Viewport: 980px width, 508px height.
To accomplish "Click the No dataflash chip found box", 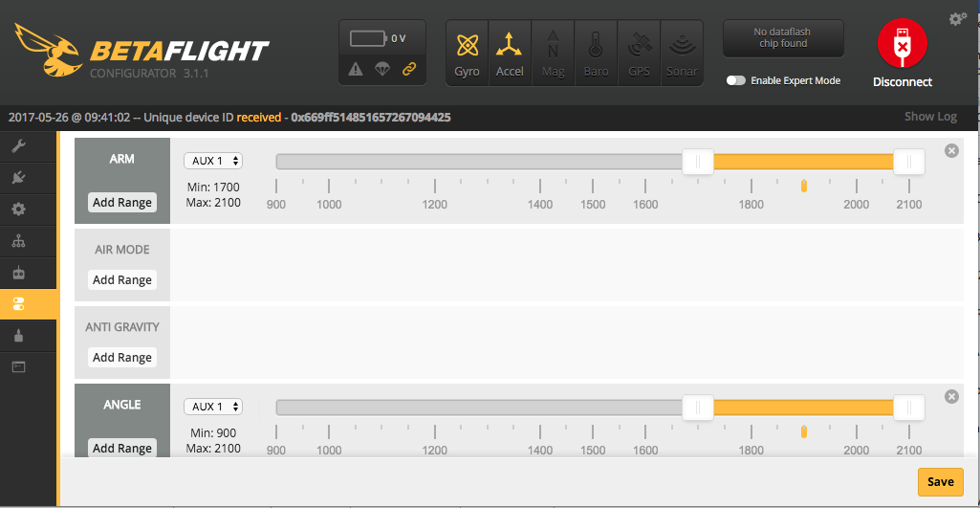I will 783,37.
